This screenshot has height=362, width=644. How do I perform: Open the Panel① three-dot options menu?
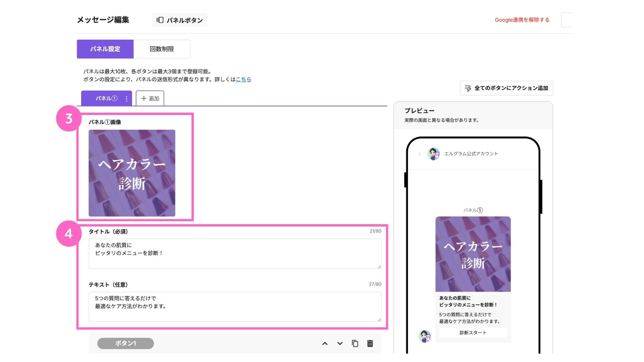[x=126, y=99]
